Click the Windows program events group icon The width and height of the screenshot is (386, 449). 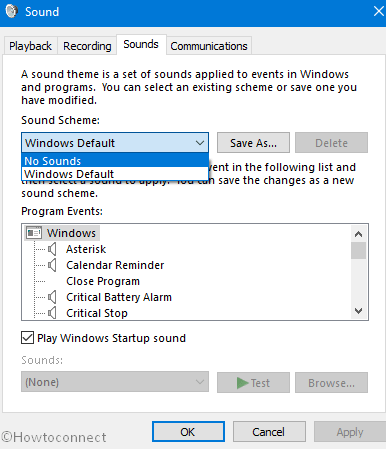(34, 233)
